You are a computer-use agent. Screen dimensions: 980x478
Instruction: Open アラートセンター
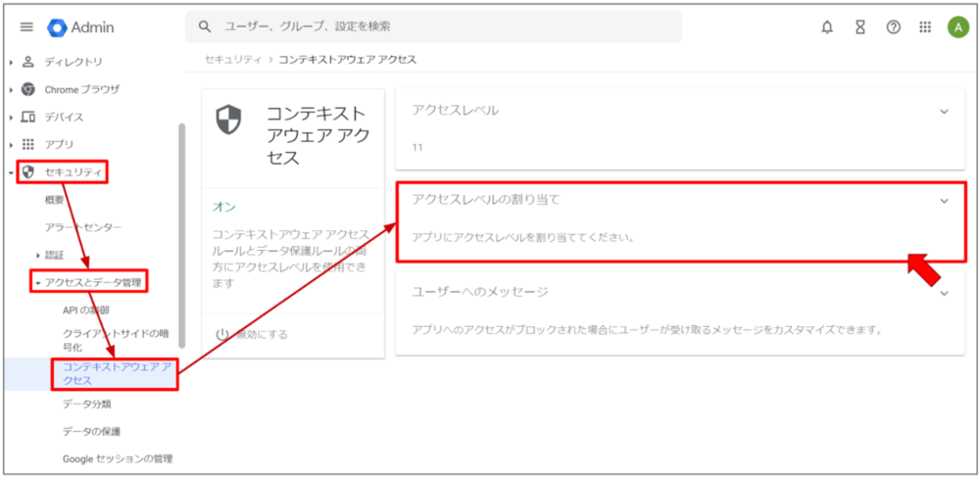click(x=83, y=227)
